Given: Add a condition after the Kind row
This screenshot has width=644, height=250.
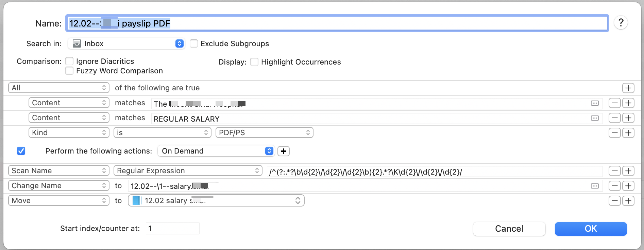Looking at the screenshot, I should [x=628, y=133].
